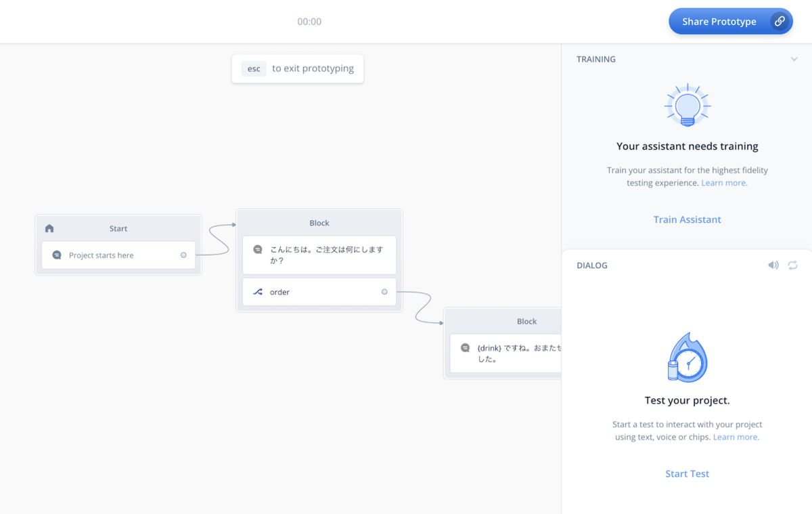
Task: Click the speech icon beside {drink} message
Action: (x=465, y=348)
